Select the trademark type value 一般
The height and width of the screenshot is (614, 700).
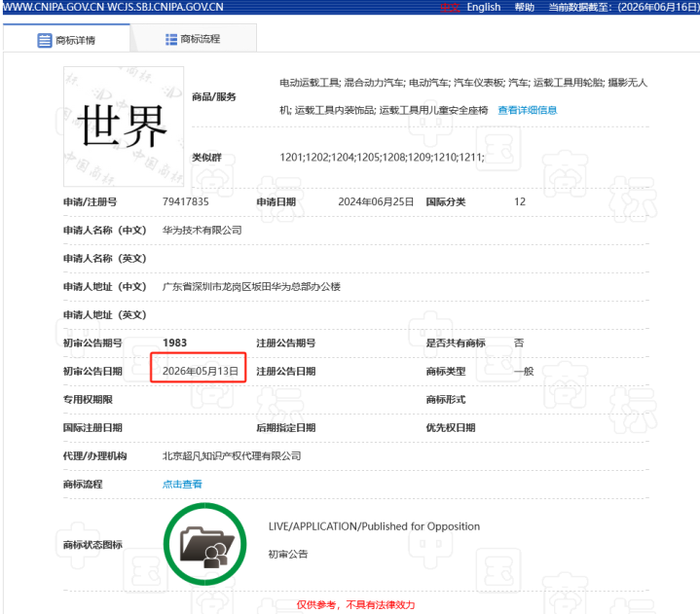524,372
